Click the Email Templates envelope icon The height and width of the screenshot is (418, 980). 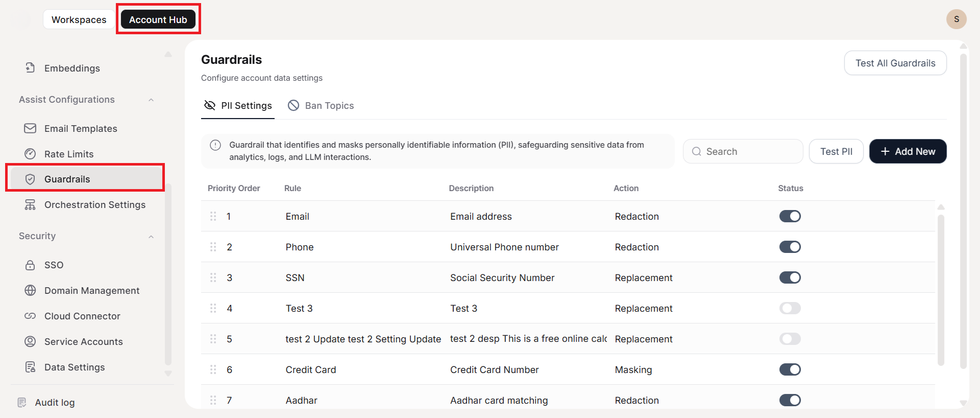30,128
